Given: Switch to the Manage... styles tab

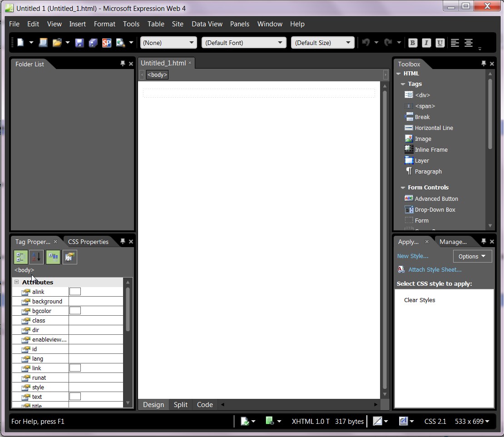Looking at the screenshot, I should pos(453,242).
